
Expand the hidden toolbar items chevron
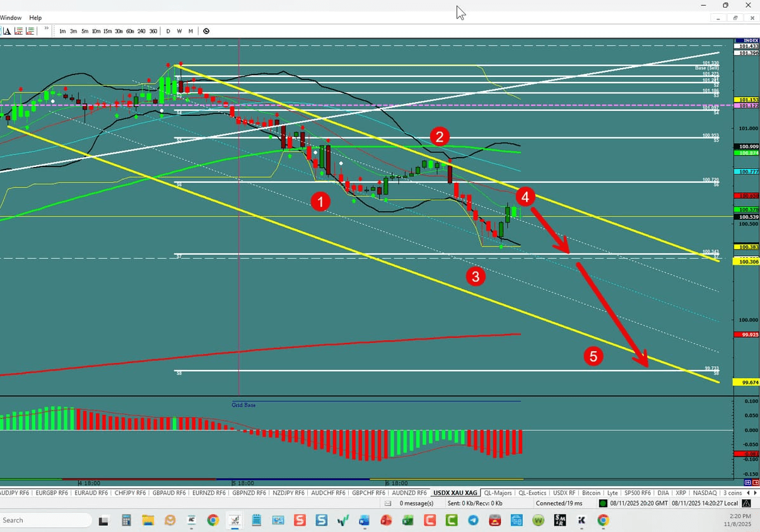46,29
